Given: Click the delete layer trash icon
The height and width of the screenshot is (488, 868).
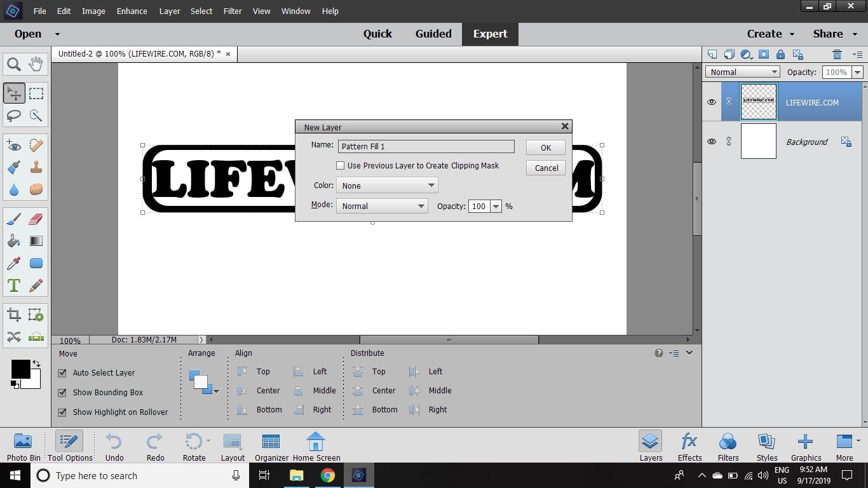Looking at the screenshot, I should (x=837, y=55).
